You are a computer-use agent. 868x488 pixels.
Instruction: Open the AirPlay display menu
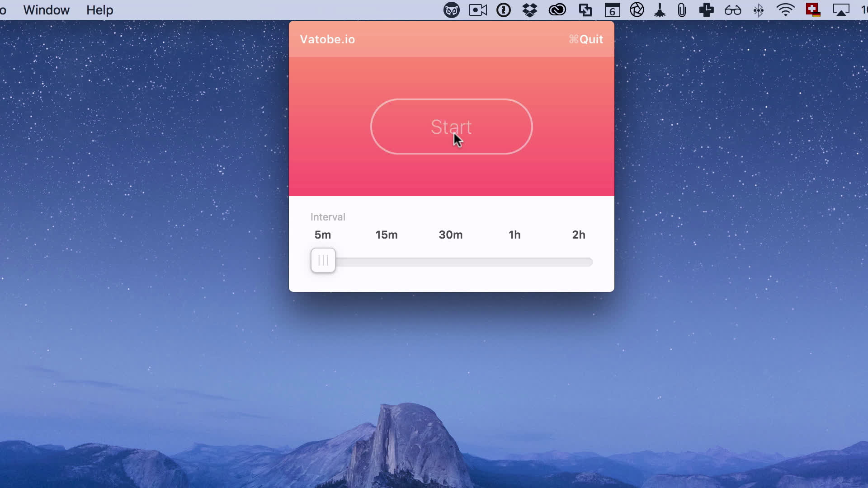[x=841, y=10]
